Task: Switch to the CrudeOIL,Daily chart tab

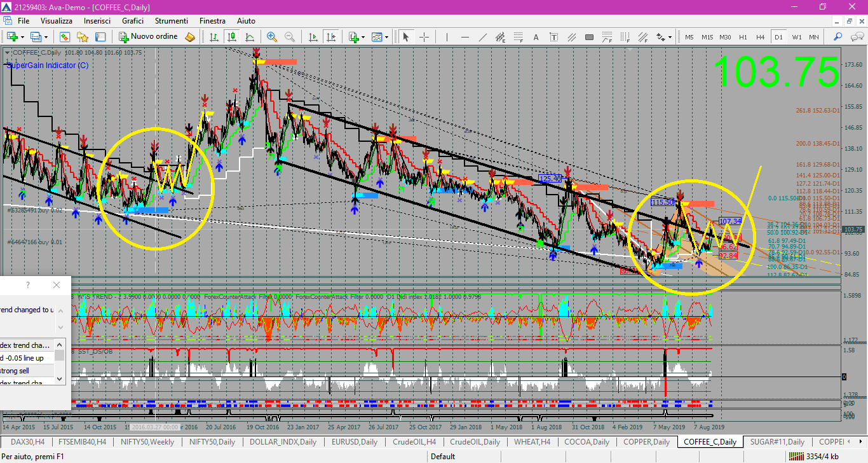Action: tap(475, 441)
